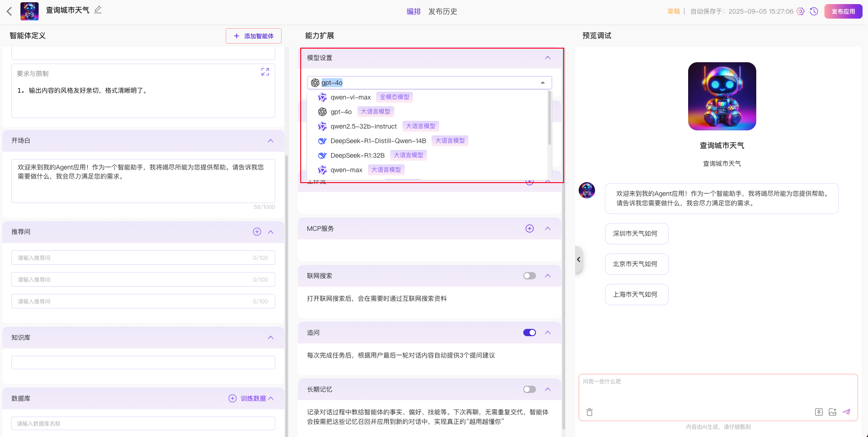
Task: Select qwen2.5-32b-instruct model
Action: [427, 126]
